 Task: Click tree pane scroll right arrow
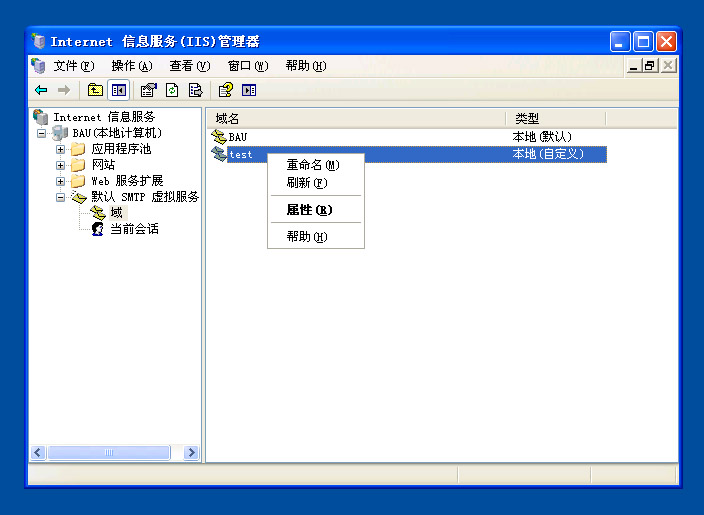point(191,452)
